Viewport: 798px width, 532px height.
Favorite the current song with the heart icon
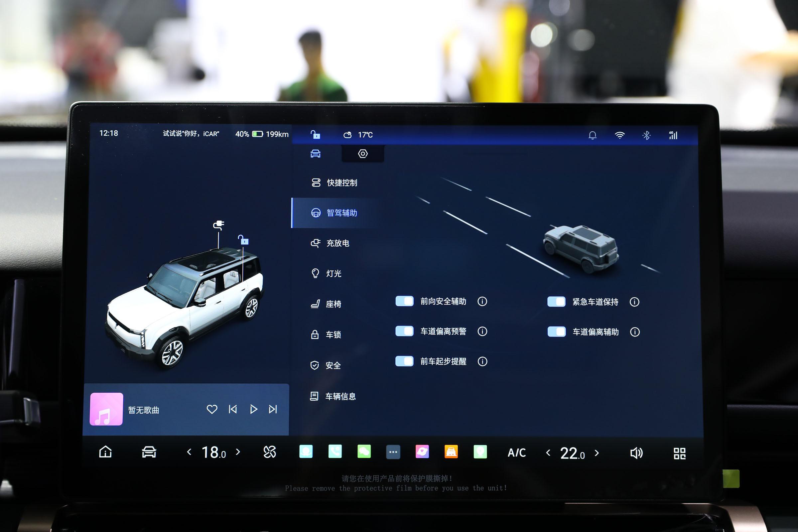212,410
